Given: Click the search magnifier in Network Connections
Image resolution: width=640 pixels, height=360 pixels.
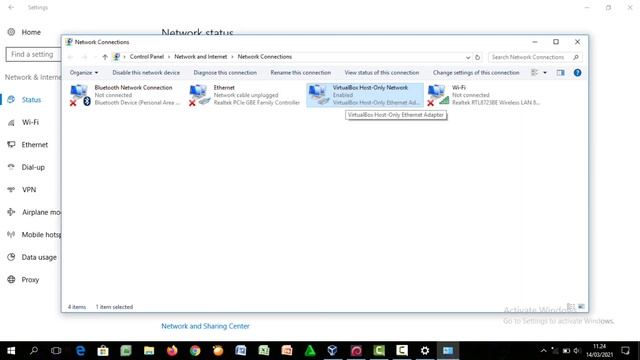Looking at the screenshot, I should [576, 57].
